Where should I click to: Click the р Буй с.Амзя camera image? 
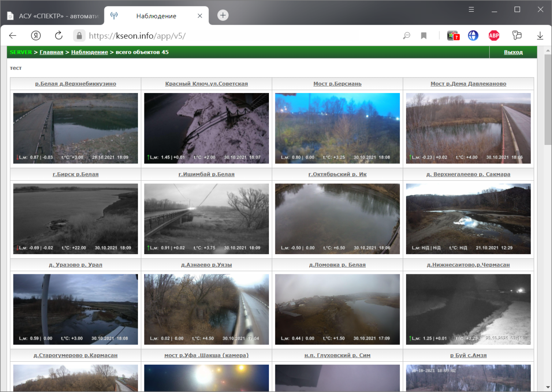tap(468, 378)
